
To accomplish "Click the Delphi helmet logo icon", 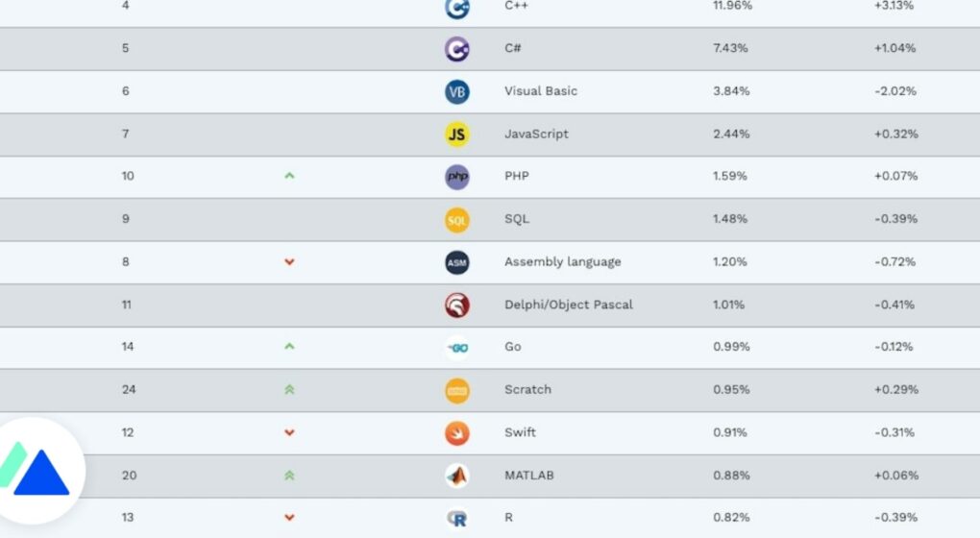I will [457, 306].
